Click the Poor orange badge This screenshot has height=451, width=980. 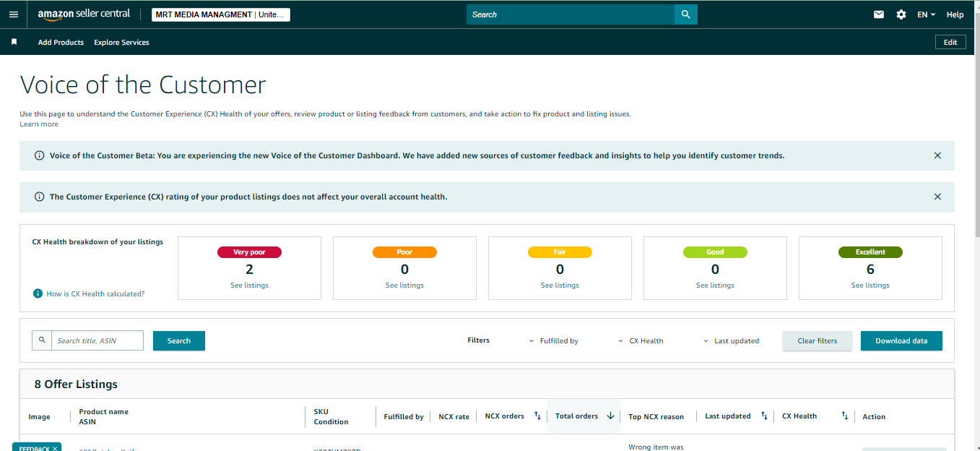[404, 252]
